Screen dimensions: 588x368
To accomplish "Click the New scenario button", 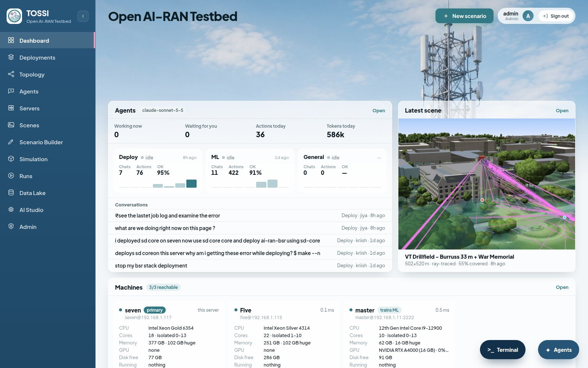I will (465, 16).
